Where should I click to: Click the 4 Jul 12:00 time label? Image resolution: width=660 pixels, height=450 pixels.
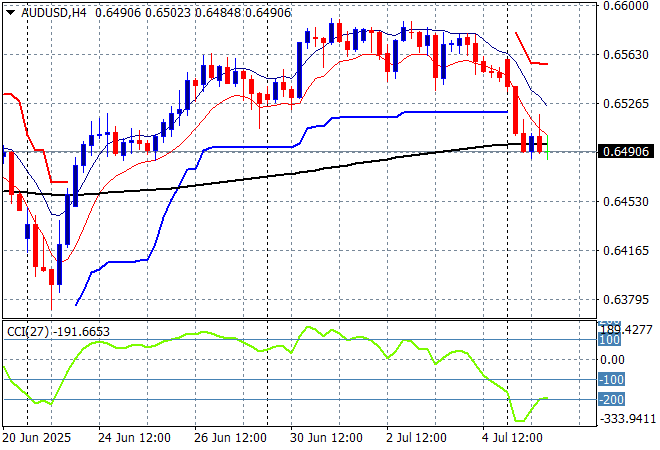click(512, 438)
